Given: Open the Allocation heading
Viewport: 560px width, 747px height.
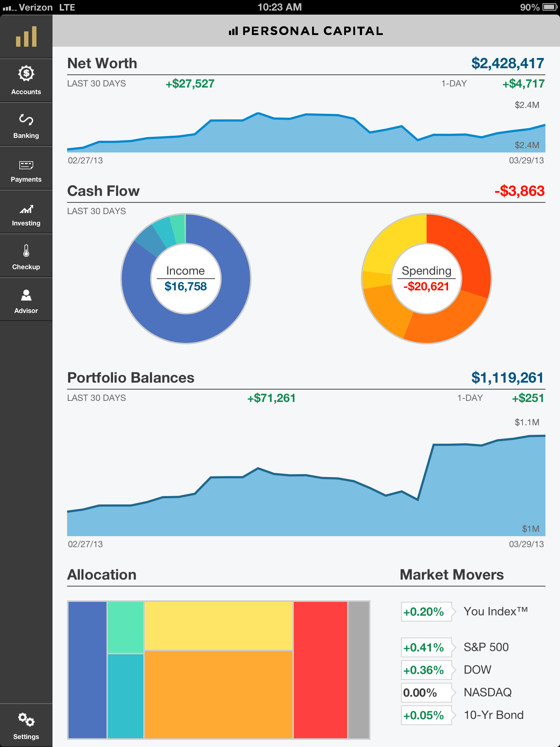Looking at the screenshot, I should click(102, 575).
